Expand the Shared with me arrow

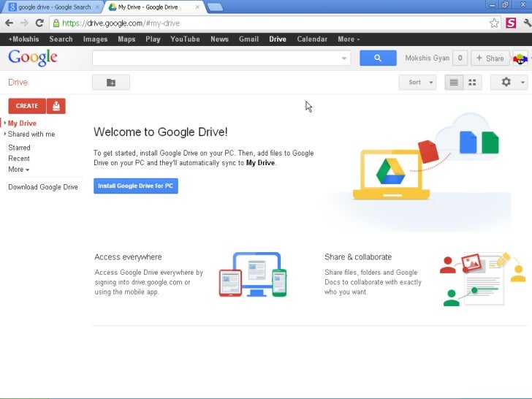(x=4, y=134)
